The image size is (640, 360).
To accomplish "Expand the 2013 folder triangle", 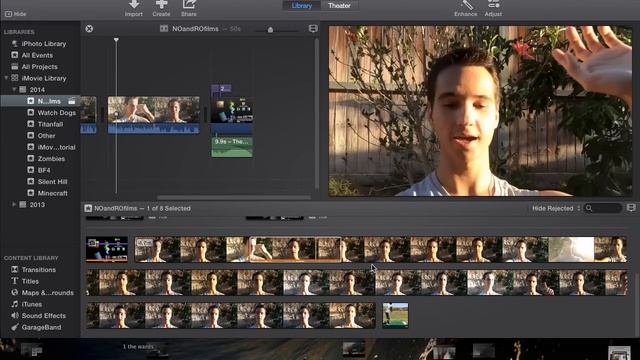I will [14, 204].
